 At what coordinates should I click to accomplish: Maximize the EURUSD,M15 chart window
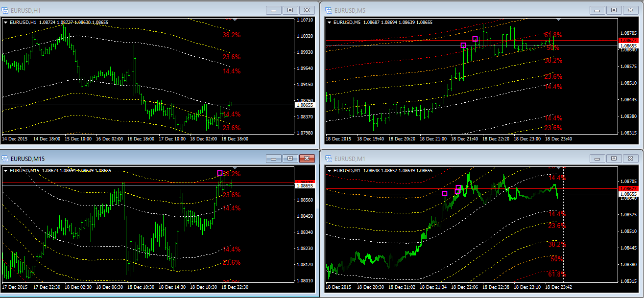[x=290, y=159]
